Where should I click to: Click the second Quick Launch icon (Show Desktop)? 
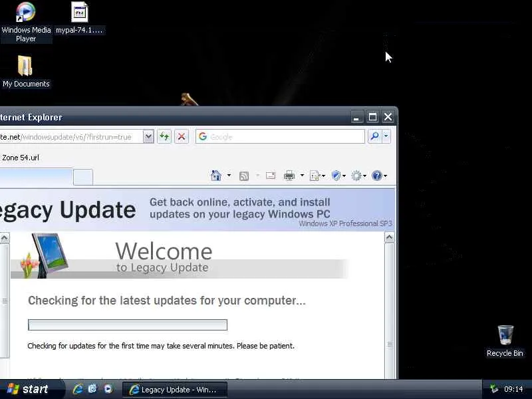click(92, 389)
